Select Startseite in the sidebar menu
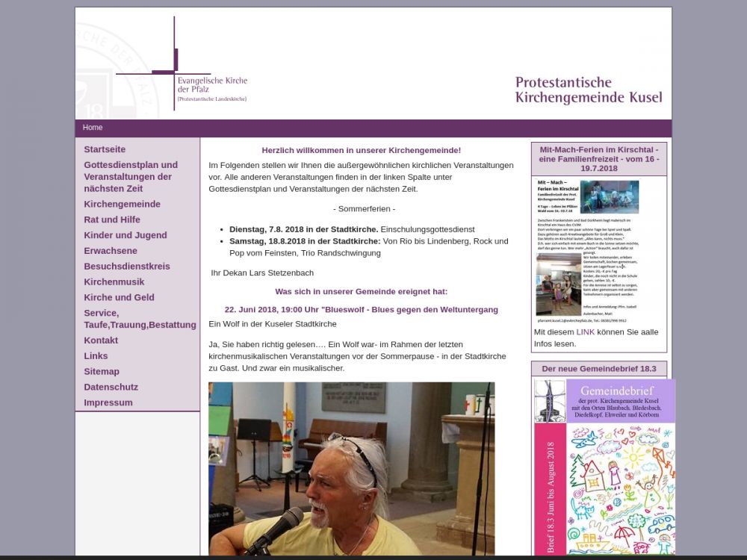This screenshot has width=747, height=560. [x=105, y=149]
